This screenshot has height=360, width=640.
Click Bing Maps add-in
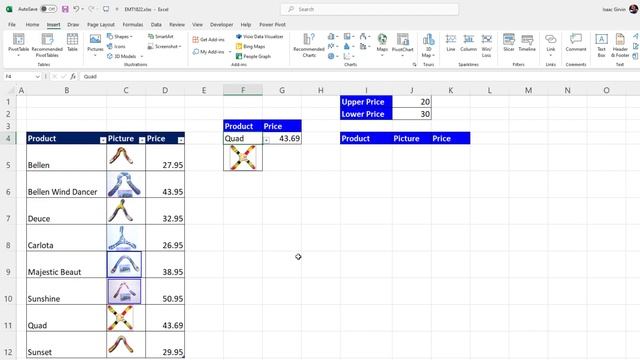coord(251,46)
